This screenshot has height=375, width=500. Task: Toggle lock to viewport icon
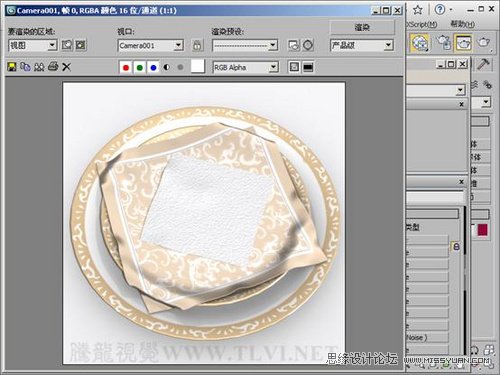coord(197,45)
